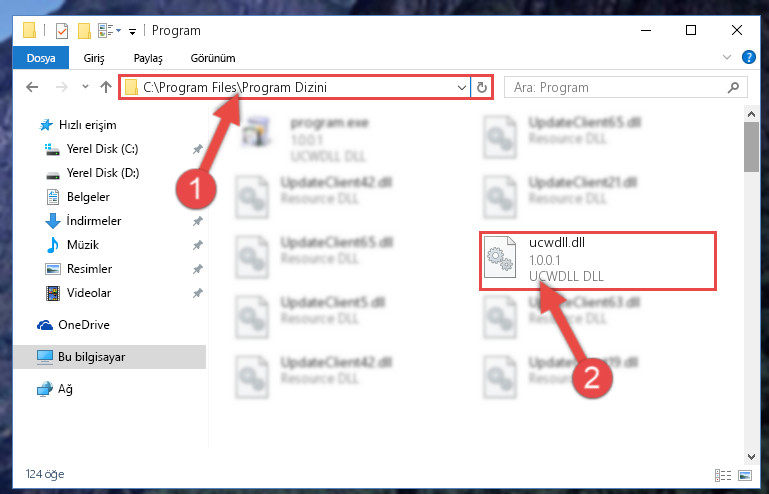Switch to the Görünüm tab

[213, 58]
